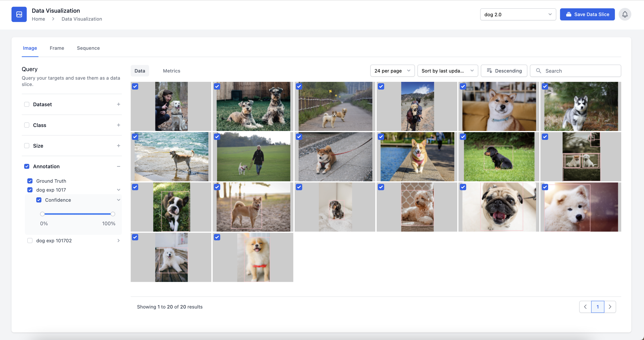Go to next page arrow

pyautogui.click(x=610, y=307)
